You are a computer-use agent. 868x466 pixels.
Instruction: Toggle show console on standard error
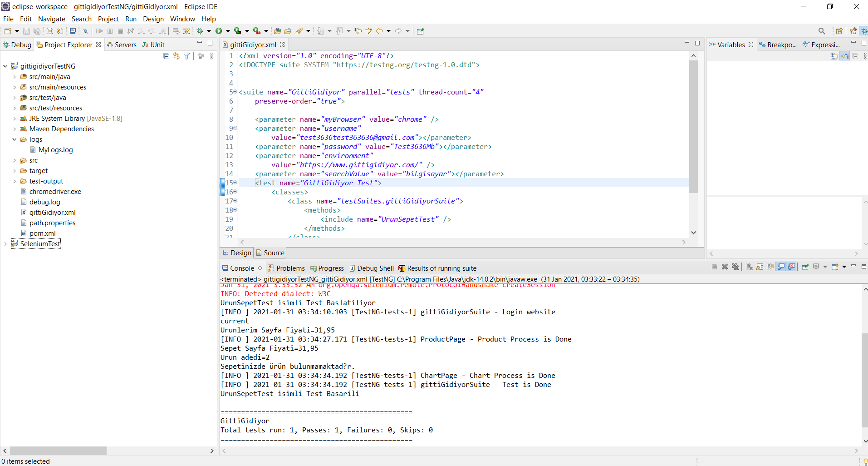click(791, 267)
